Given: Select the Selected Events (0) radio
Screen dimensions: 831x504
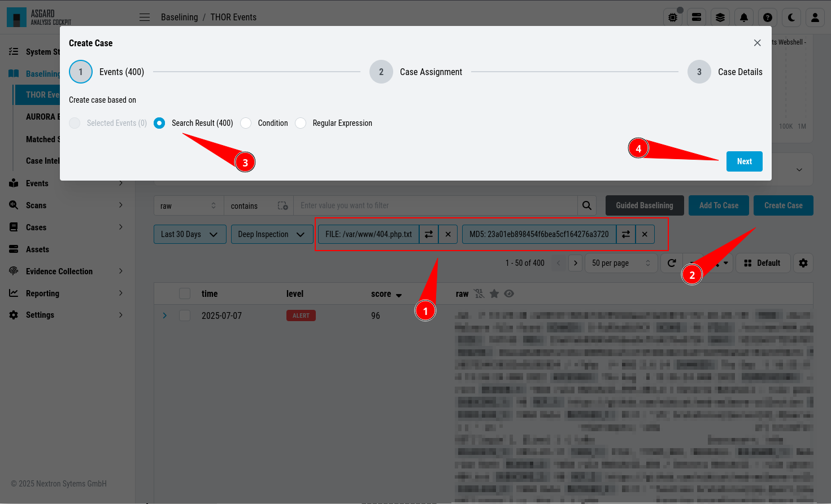Looking at the screenshot, I should point(75,123).
